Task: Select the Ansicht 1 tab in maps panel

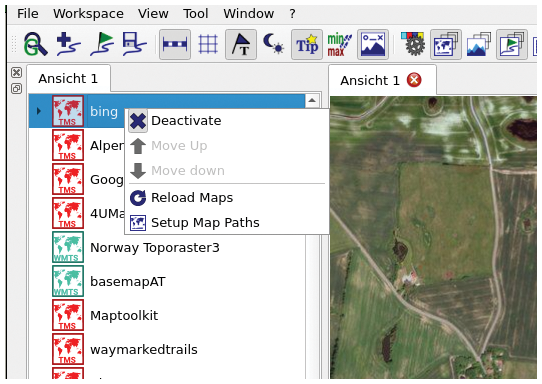Action: 68,79
